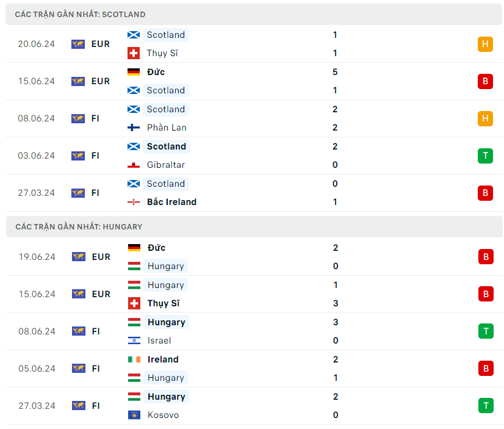Click the 03.06.24 match date
504x429 pixels.
36,156
